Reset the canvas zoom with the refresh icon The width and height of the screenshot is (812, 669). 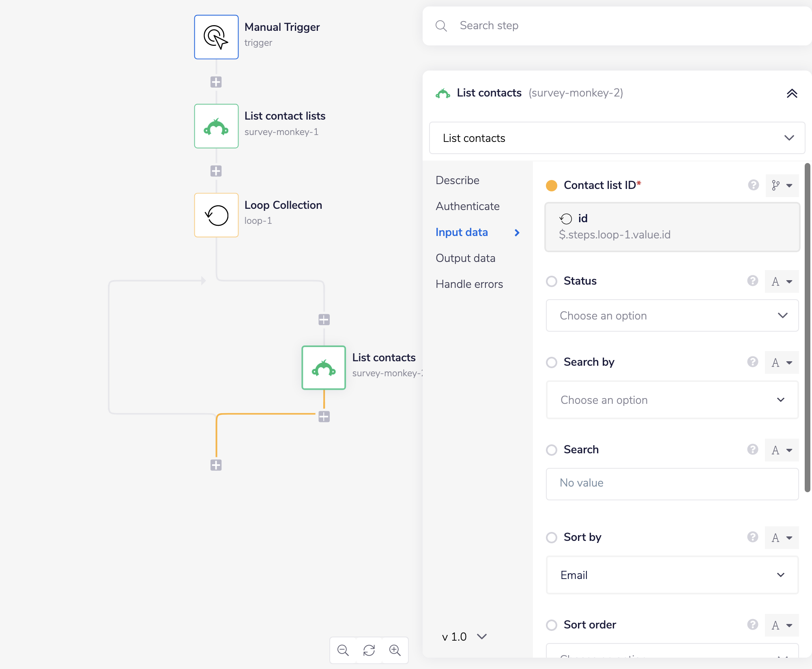coord(369,650)
